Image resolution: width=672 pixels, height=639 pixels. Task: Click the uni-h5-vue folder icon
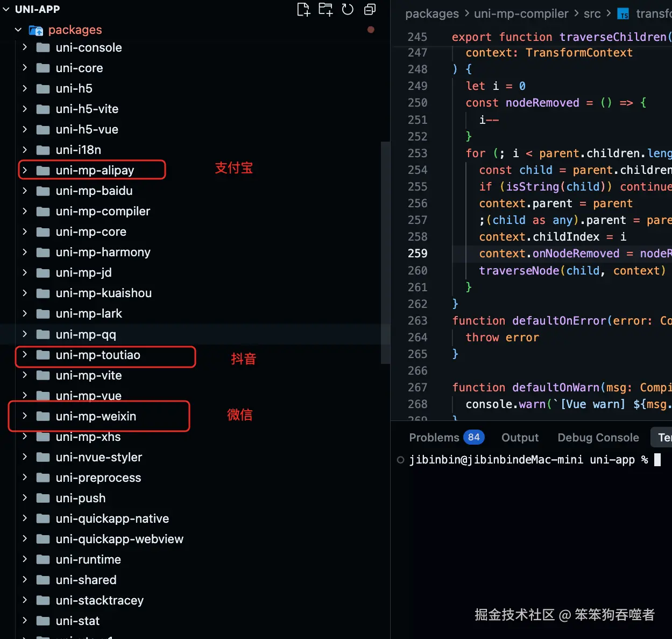[43, 130]
